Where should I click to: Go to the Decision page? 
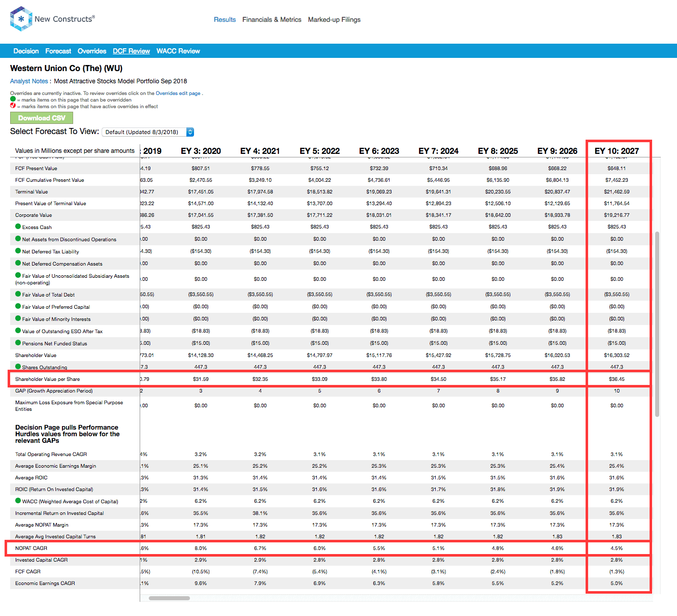(x=26, y=51)
